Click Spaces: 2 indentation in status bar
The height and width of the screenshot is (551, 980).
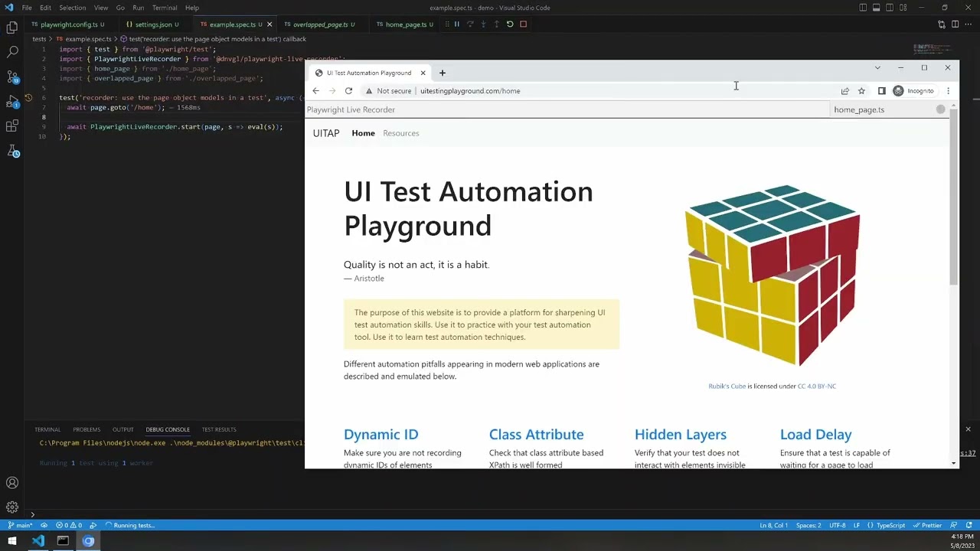point(808,525)
